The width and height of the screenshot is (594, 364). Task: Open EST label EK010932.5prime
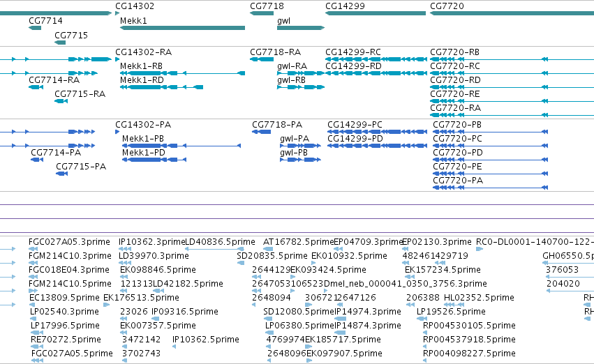coord(349,256)
